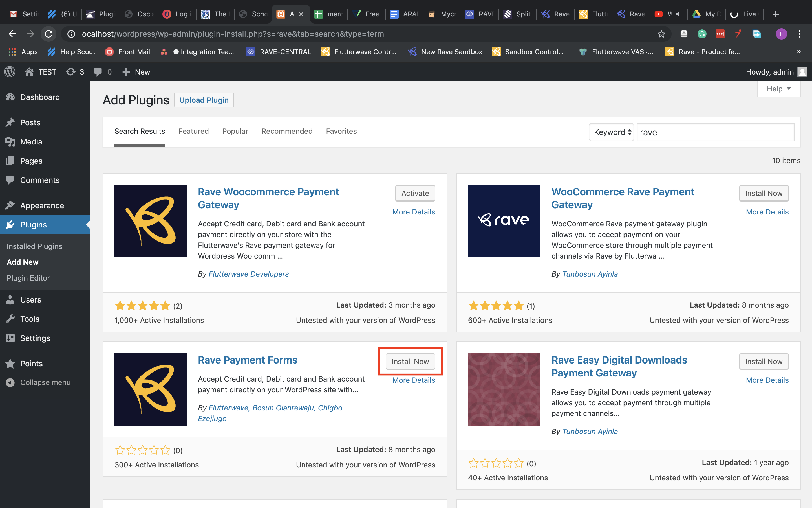Screen dimensions: 812x508
Task: Open comments bubble in admin bar
Action: 103,72
